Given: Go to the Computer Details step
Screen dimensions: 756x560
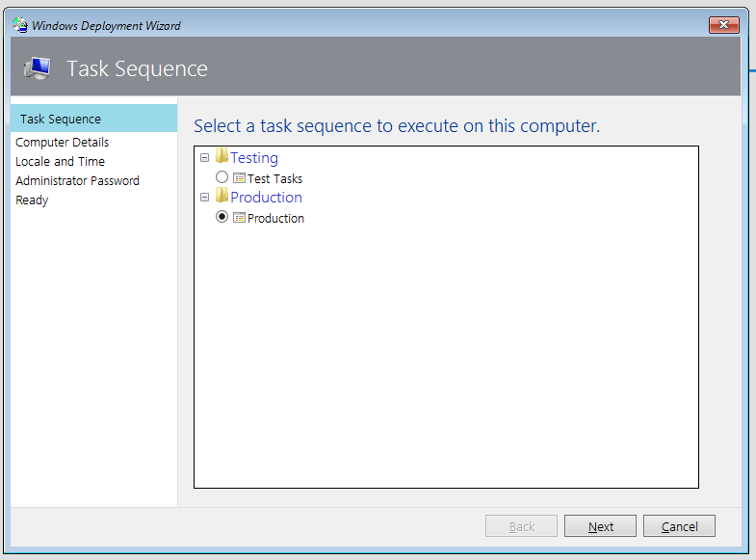Looking at the screenshot, I should (x=63, y=143).
